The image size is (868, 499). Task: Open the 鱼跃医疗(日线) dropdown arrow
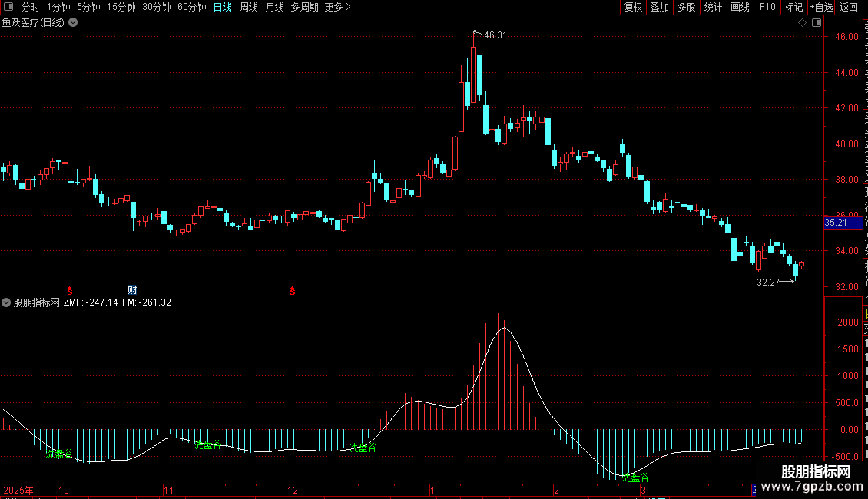click(x=73, y=23)
